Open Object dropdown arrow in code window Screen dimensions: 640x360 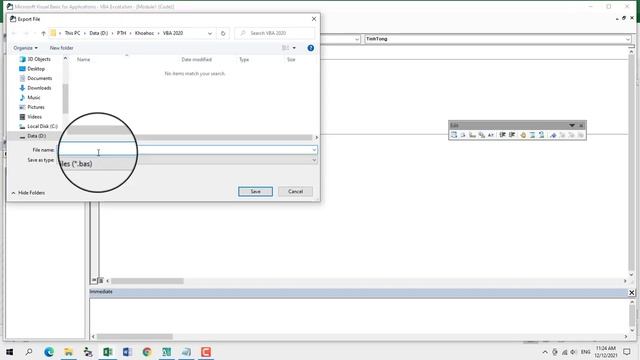(x=357, y=39)
